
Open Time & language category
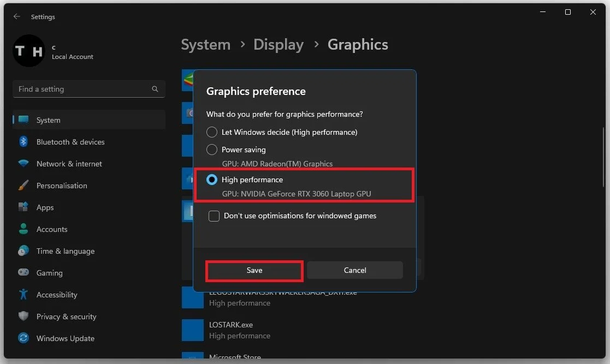(x=89, y=250)
